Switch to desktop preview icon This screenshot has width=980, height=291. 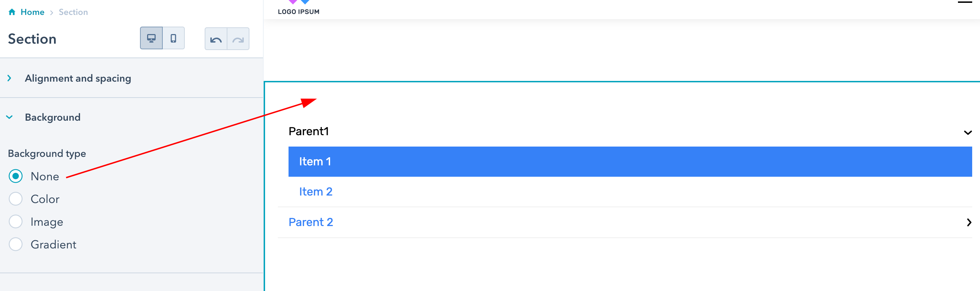pyautogui.click(x=151, y=38)
